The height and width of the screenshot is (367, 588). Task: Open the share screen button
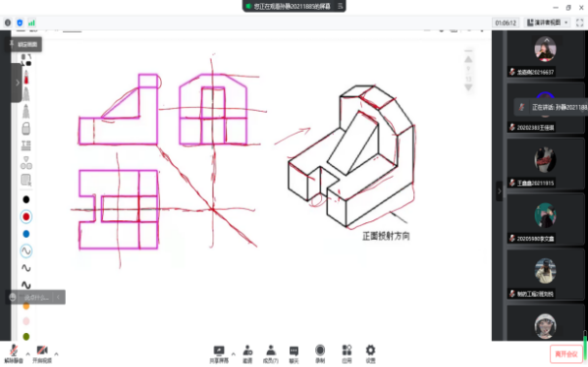pyautogui.click(x=219, y=354)
